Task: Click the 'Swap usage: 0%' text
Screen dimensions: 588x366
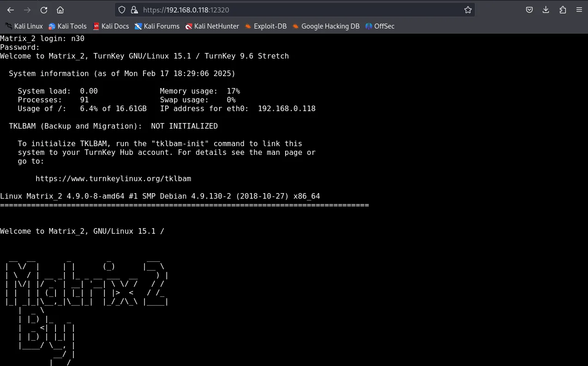Action: click(x=198, y=100)
